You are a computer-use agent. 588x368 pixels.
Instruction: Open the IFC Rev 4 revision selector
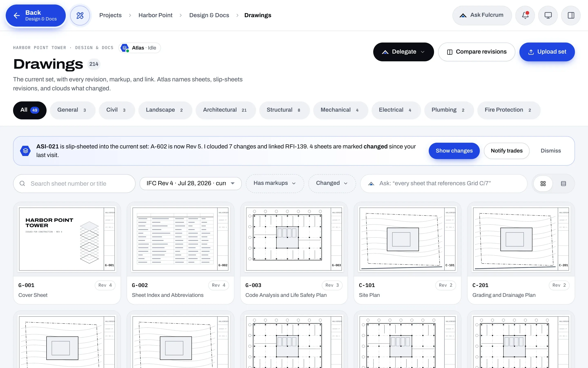190,183
